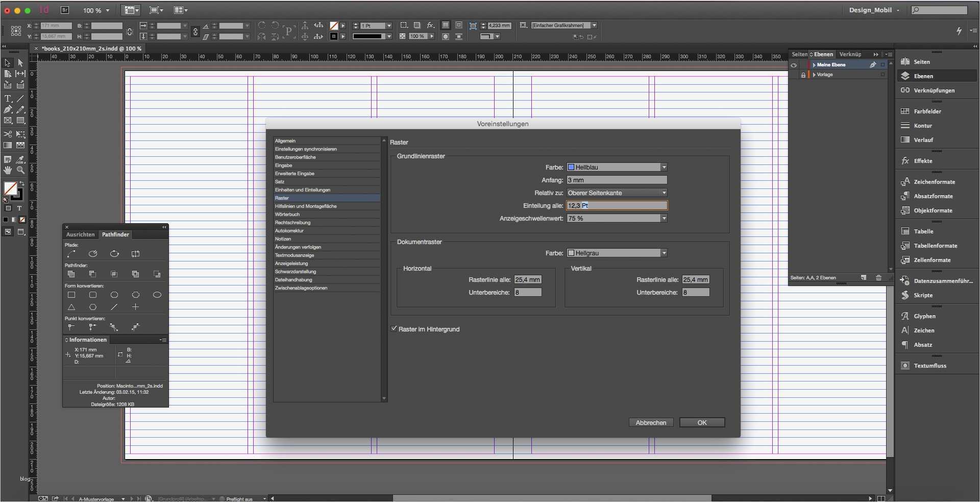980x502 pixels.
Task: Select 'Wörterbuch' in the preferences list
Action: coord(288,214)
